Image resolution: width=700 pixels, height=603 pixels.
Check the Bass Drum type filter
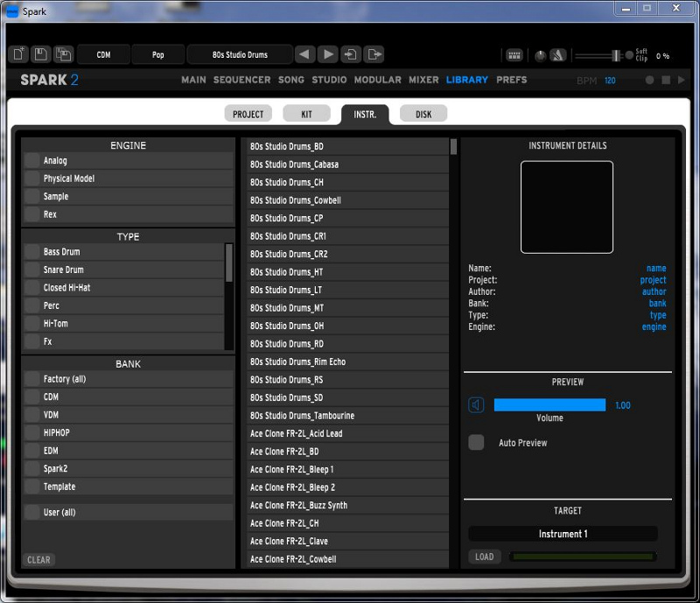click(x=32, y=252)
